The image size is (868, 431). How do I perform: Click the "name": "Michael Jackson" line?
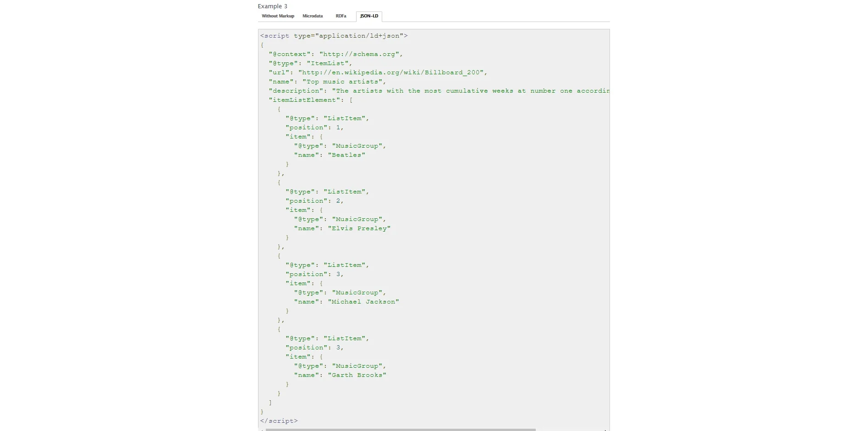coord(346,302)
